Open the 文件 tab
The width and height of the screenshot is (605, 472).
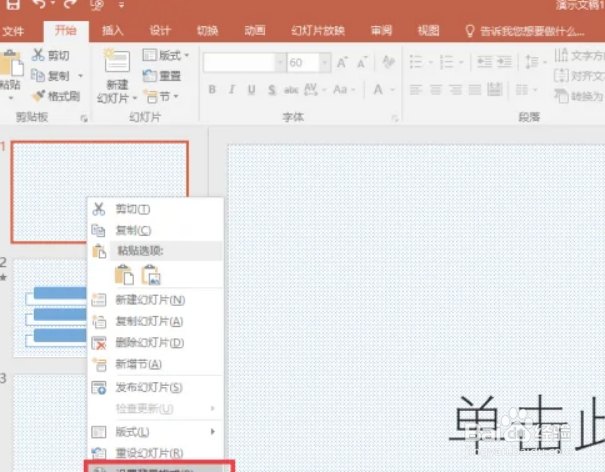(13, 31)
